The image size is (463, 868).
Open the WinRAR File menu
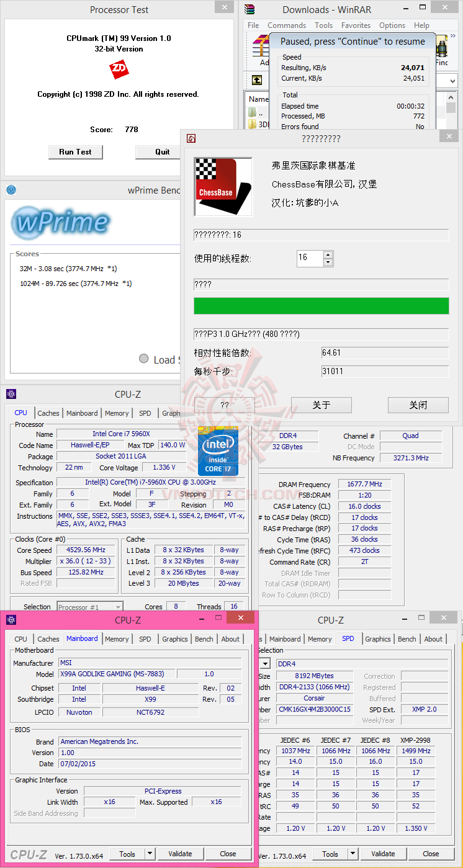pos(253,25)
